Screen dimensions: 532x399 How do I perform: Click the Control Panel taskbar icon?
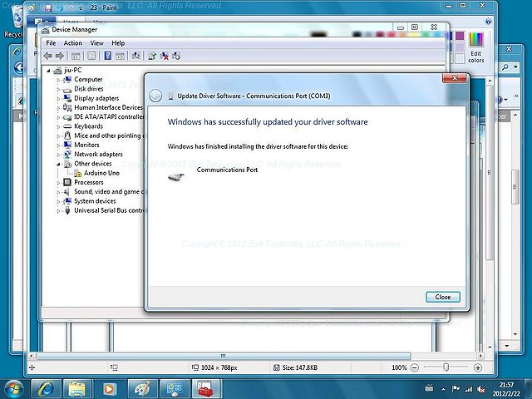point(175,389)
